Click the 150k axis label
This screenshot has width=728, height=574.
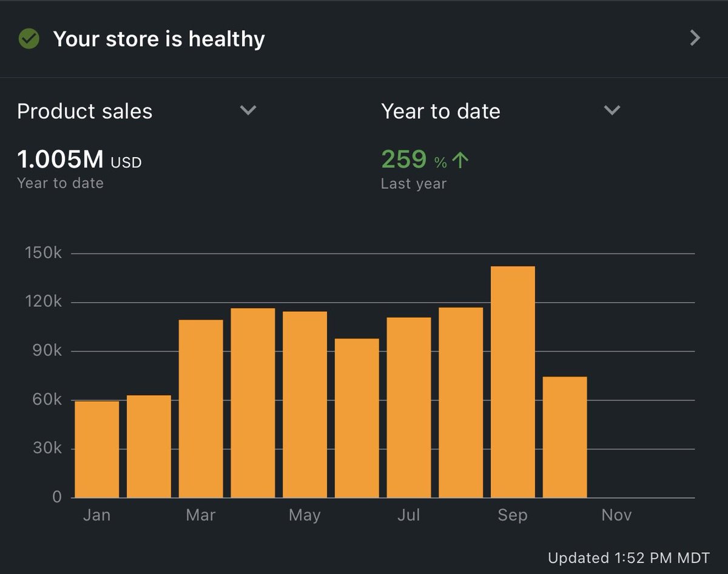click(43, 253)
